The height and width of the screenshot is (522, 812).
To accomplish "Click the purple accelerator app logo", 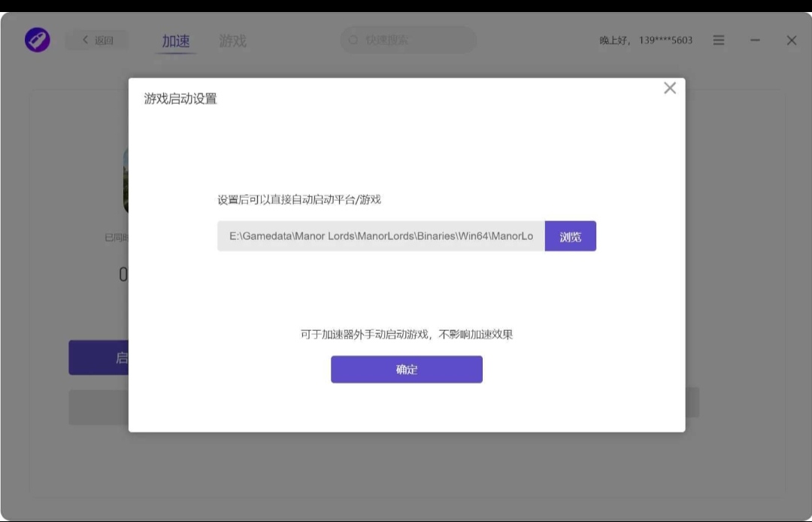I will point(37,40).
